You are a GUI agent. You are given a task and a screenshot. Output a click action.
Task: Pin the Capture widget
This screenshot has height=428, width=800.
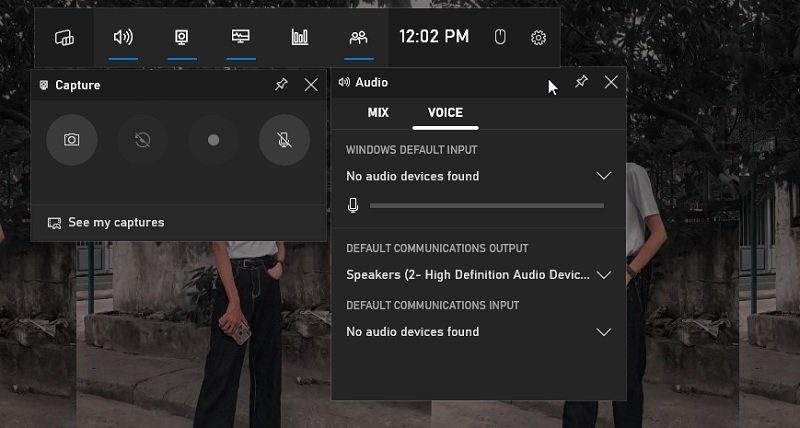pyautogui.click(x=281, y=85)
